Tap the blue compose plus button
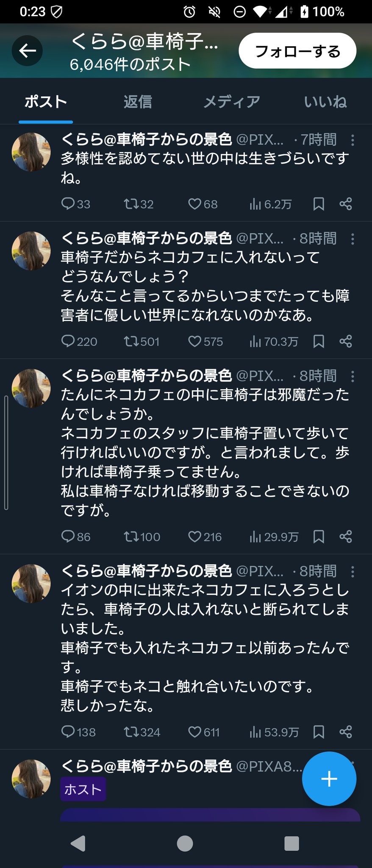The height and width of the screenshot is (868, 372). [329, 779]
